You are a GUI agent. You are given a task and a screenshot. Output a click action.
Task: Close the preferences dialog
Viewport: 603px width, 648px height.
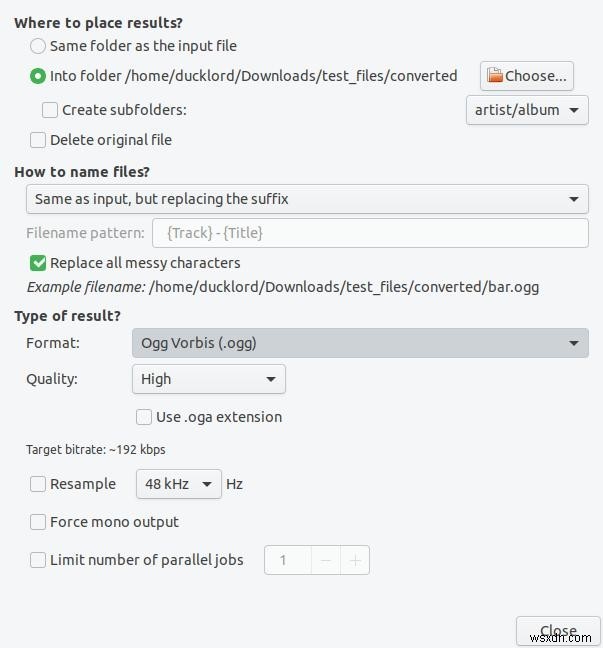[x=558, y=631]
